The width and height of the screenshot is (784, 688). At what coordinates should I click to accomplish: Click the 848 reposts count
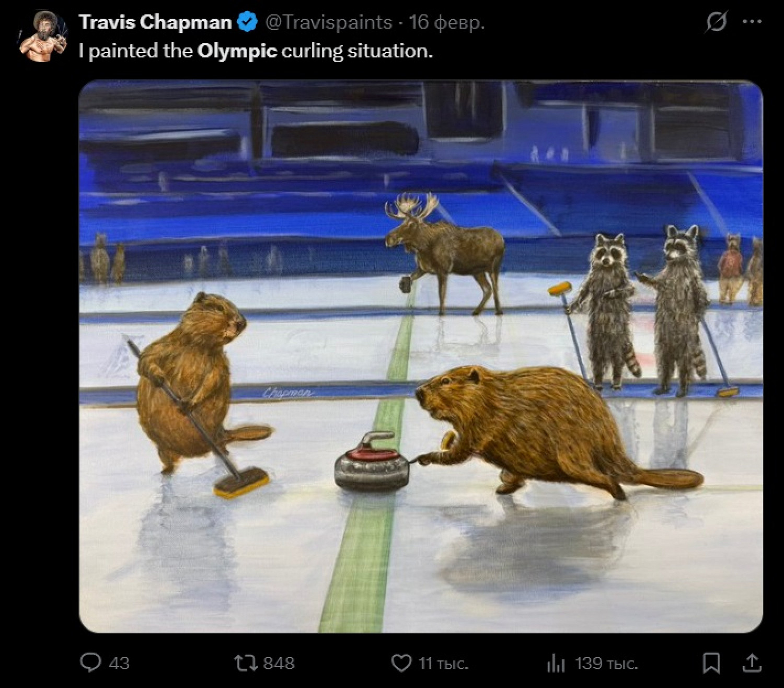point(279,663)
